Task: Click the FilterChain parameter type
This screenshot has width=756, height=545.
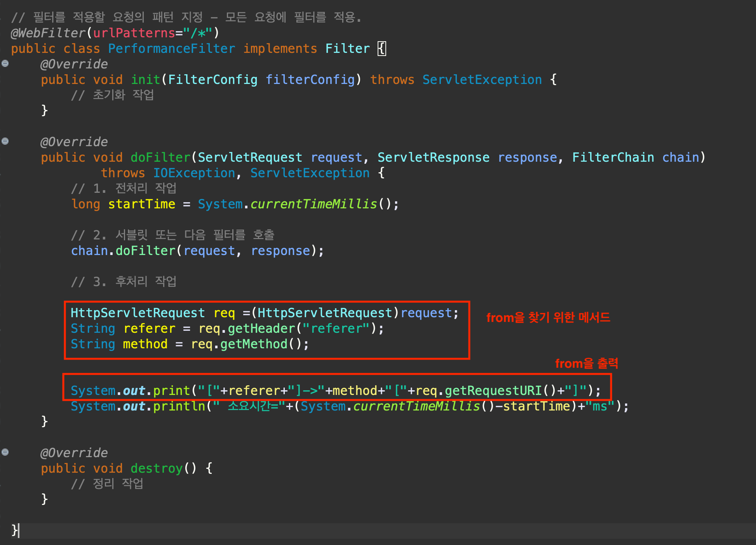Action: click(x=613, y=157)
